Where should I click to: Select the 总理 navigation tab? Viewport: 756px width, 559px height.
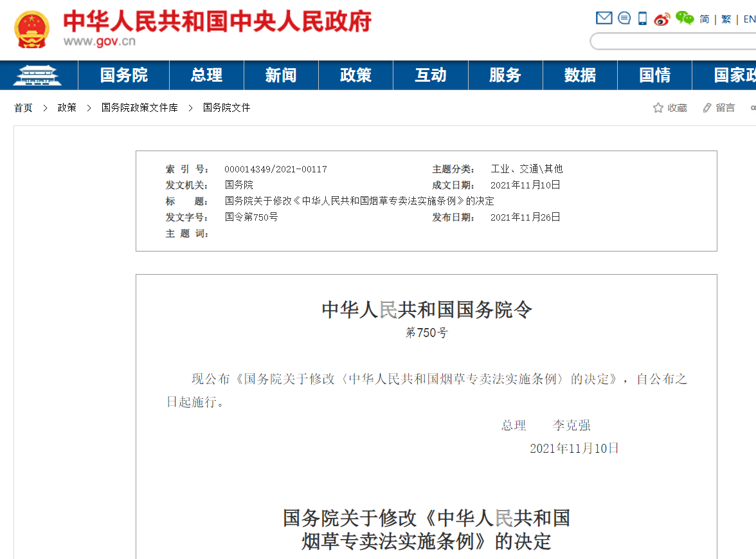click(x=206, y=75)
